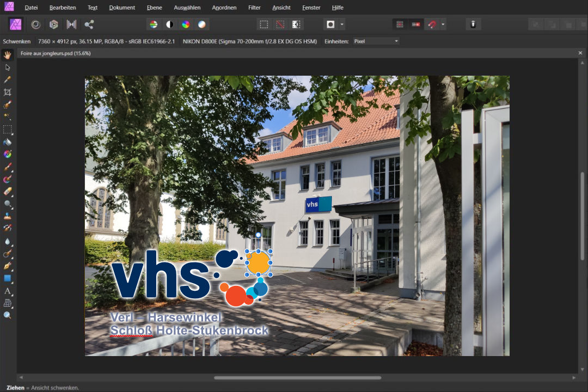Open the Assistant manager icon
Viewport: 588px width, 392px height.
(473, 24)
